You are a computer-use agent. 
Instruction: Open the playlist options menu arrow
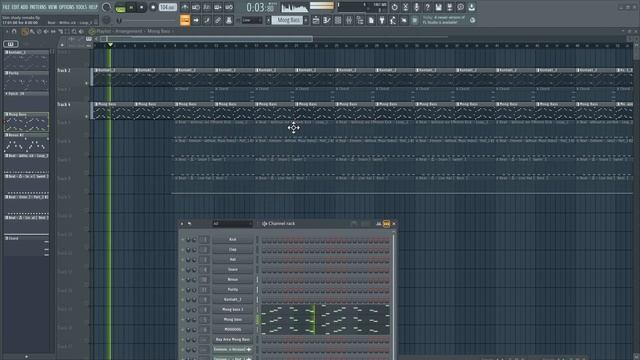tap(7, 31)
